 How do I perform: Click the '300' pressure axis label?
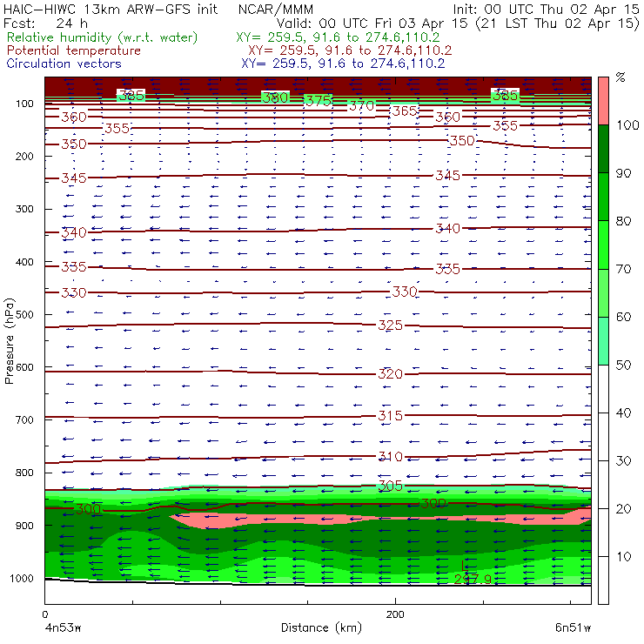point(24,209)
